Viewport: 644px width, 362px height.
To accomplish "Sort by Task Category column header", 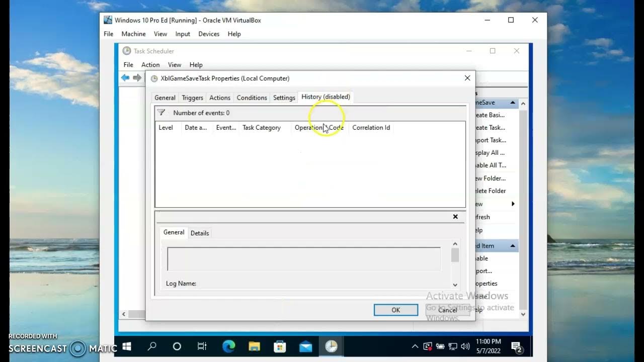I will point(262,127).
